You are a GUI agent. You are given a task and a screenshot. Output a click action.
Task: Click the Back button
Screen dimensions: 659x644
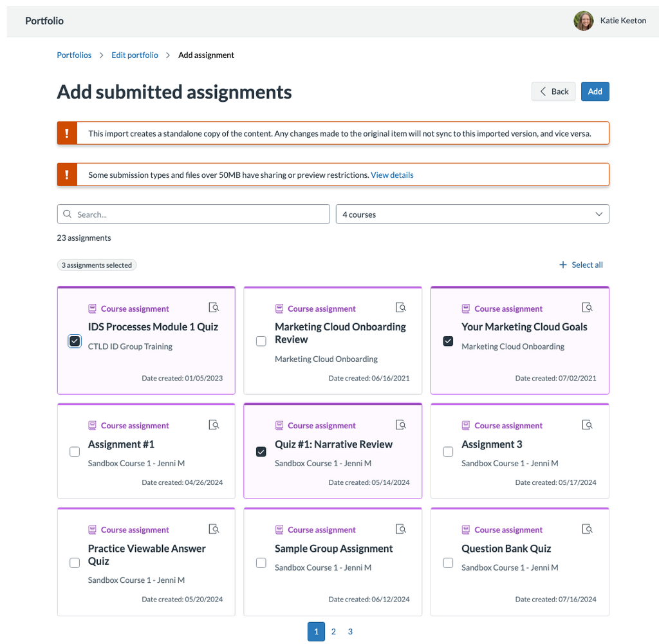[553, 91]
